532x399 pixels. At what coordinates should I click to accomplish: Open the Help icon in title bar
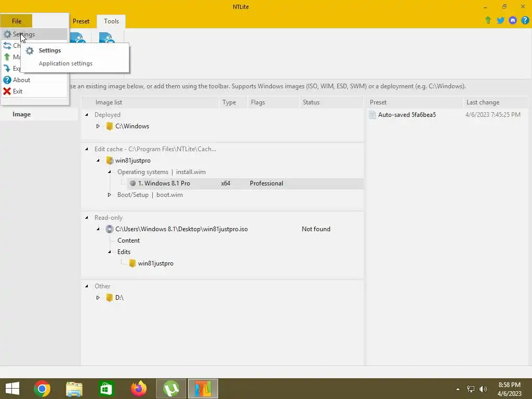[x=525, y=20]
